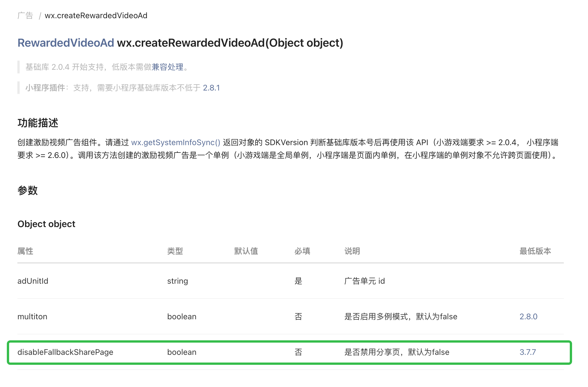This screenshot has height=387, width=588.
Task: Click the 参数 section heading
Action: (x=28, y=190)
